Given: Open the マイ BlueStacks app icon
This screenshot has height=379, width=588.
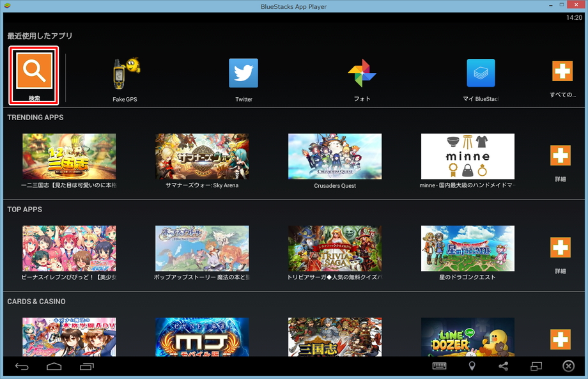Looking at the screenshot, I should 481,73.
